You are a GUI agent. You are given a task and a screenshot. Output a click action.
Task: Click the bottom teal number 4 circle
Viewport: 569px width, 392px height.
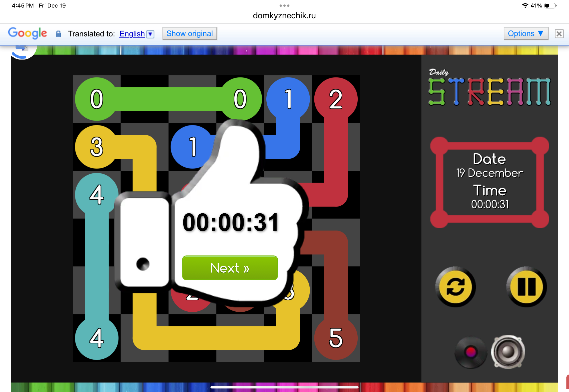pyautogui.click(x=96, y=338)
